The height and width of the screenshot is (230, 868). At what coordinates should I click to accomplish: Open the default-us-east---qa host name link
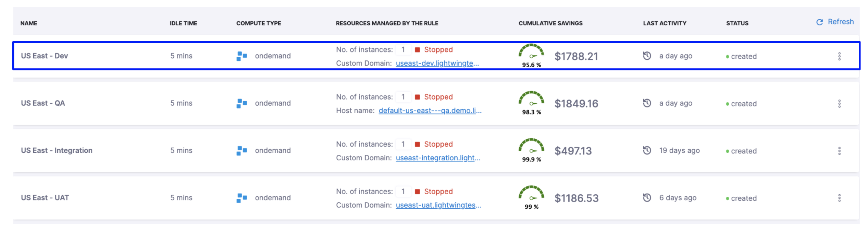430,111
